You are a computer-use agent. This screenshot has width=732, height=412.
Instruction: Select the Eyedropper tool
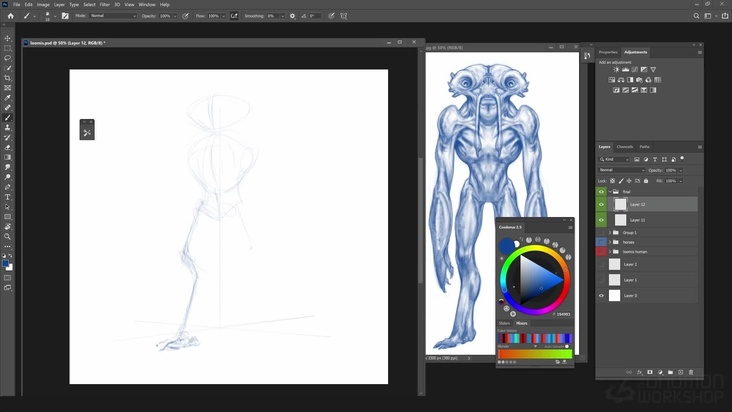[x=7, y=98]
